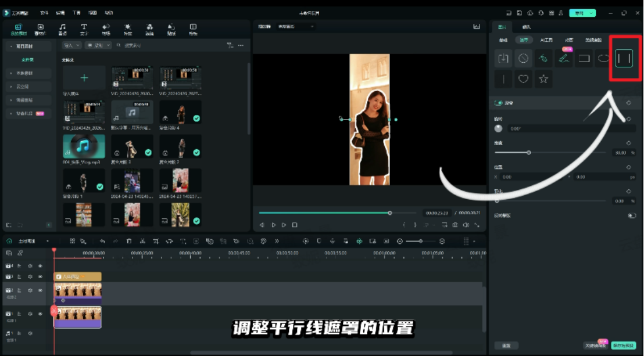644x356 pixels.
Task: Click the mask width slider handle
Action: pos(528,153)
